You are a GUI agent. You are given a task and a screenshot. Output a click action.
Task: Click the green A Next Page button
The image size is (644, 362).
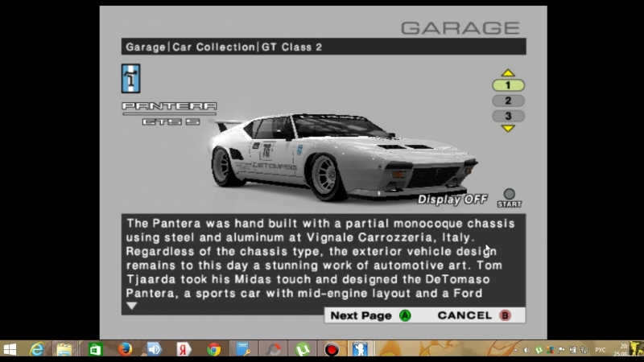click(x=405, y=315)
